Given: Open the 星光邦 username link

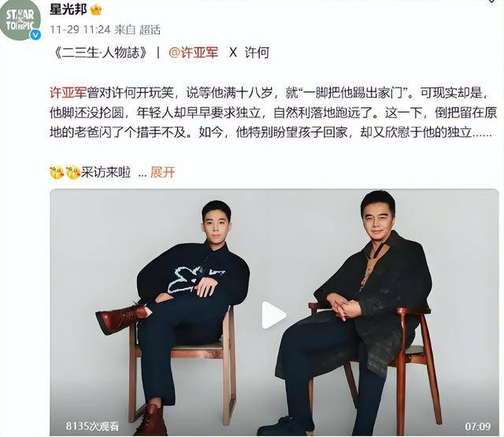Looking at the screenshot, I should point(69,9).
